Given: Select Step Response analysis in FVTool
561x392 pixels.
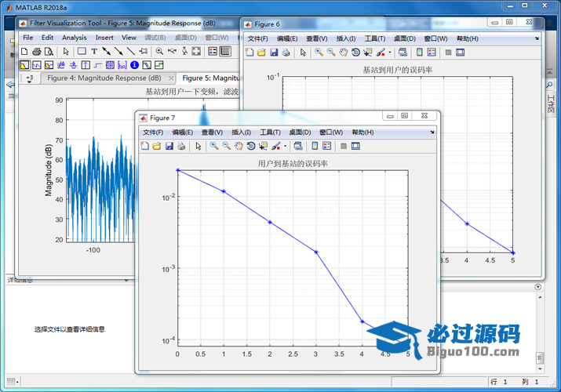Looking at the screenshot, I should point(97,65).
